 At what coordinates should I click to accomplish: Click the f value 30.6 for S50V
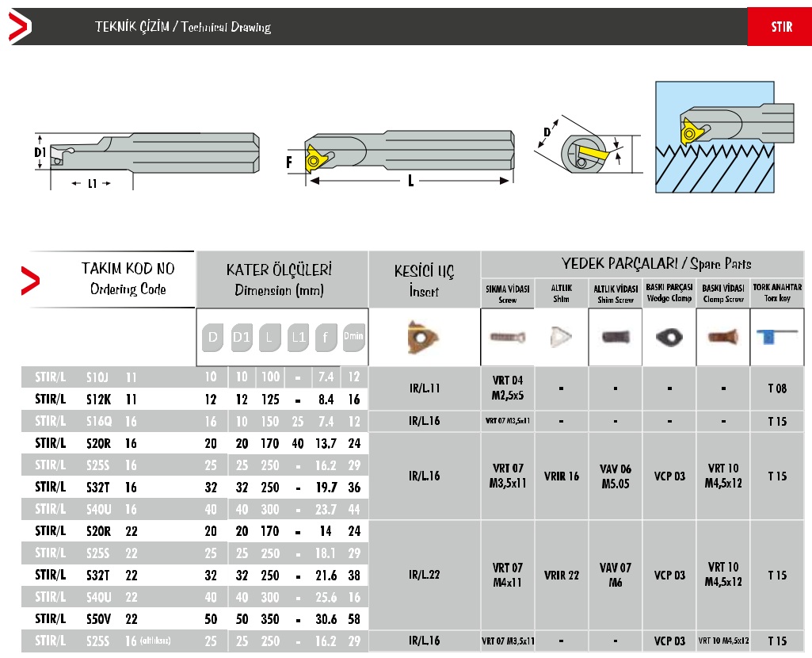(x=326, y=619)
